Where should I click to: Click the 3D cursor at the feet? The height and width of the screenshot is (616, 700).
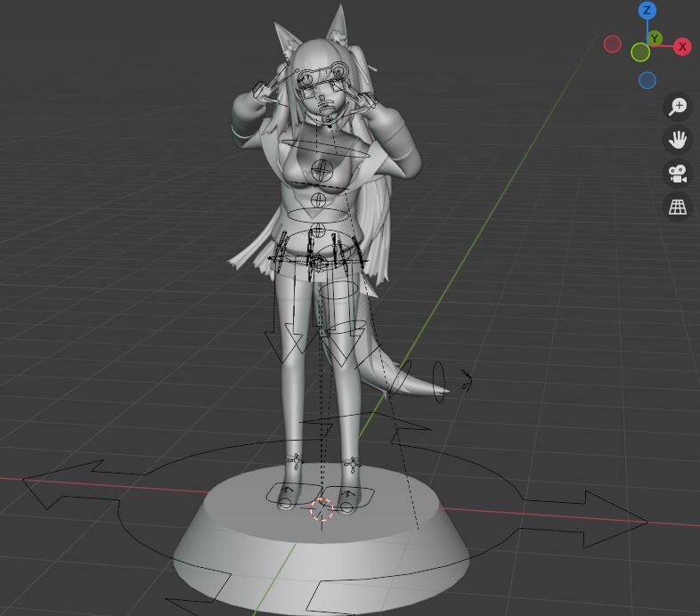point(322,509)
